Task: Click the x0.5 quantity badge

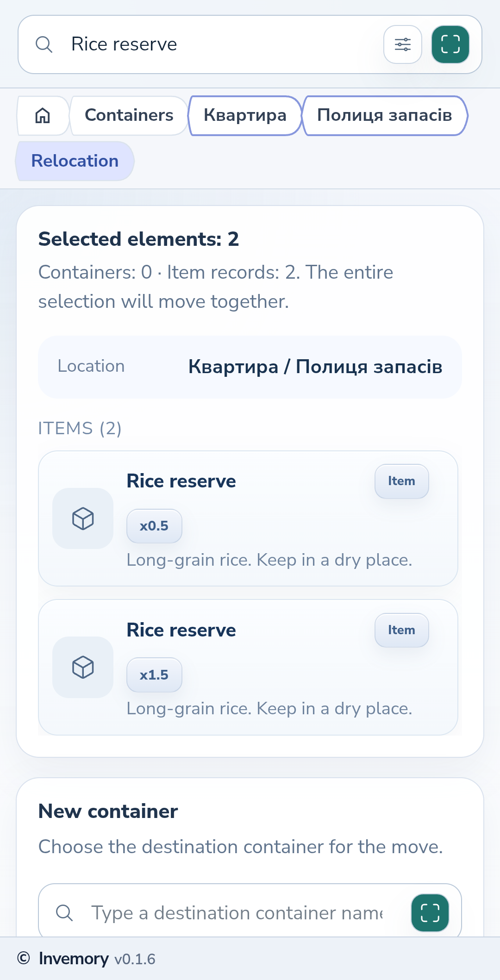Action: click(154, 526)
